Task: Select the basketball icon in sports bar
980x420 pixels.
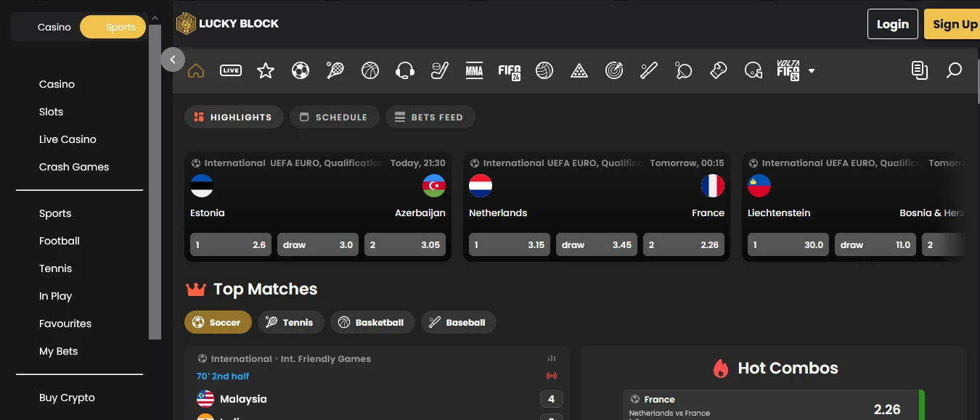Action: pyautogui.click(x=370, y=70)
